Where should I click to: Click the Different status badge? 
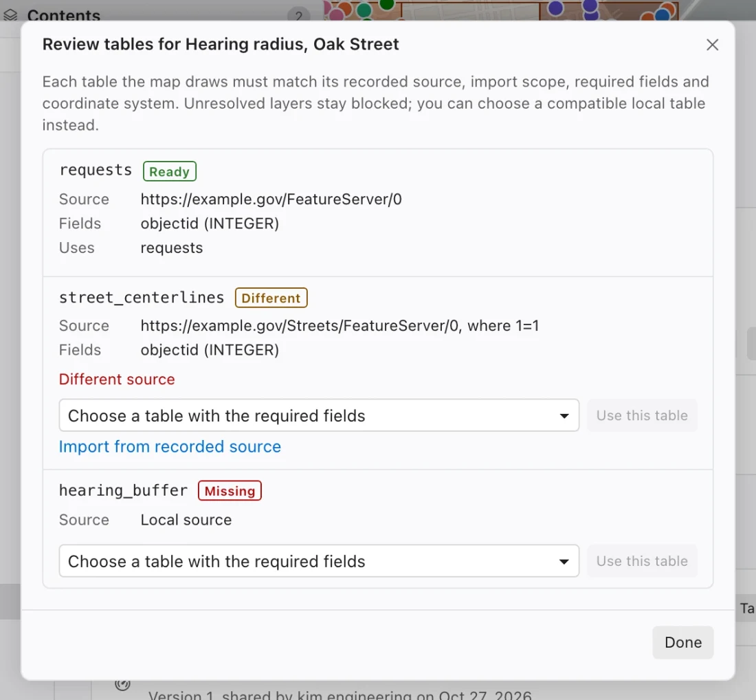271,298
